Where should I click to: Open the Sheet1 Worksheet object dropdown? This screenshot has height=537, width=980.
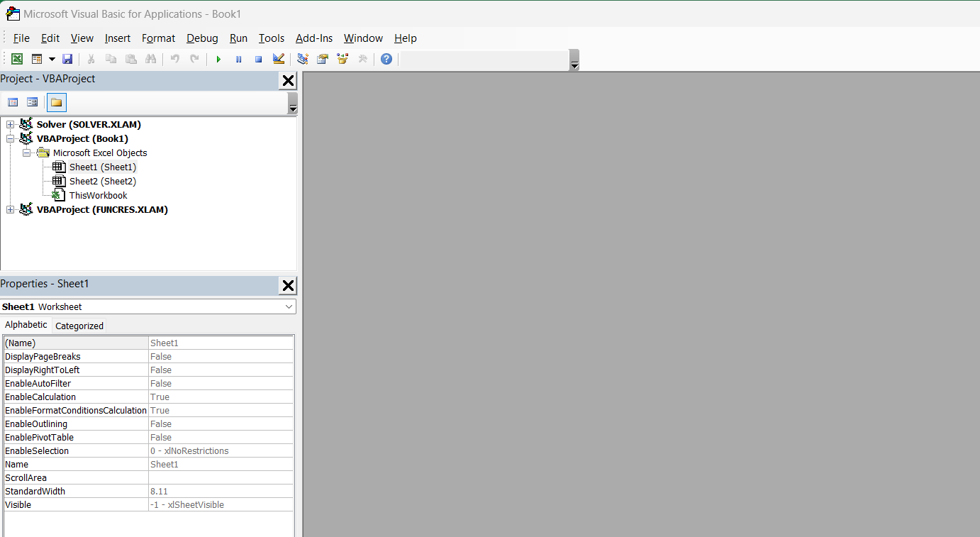point(289,307)
